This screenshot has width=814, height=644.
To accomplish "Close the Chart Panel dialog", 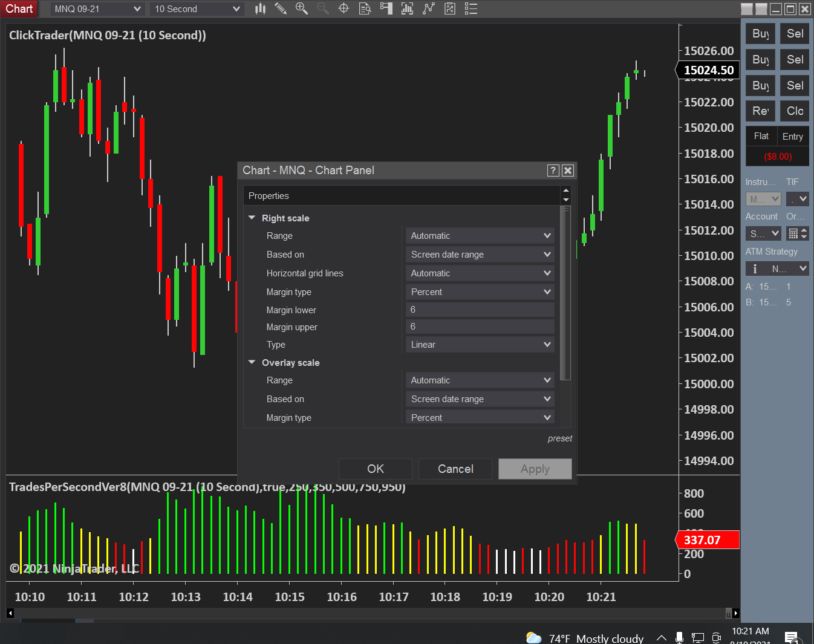I will [x=567, y=171].
